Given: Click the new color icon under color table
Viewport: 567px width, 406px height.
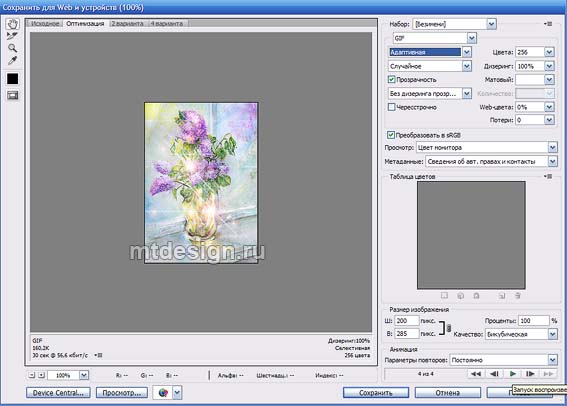Looking at the screenshot, I should tap(502, 296).
